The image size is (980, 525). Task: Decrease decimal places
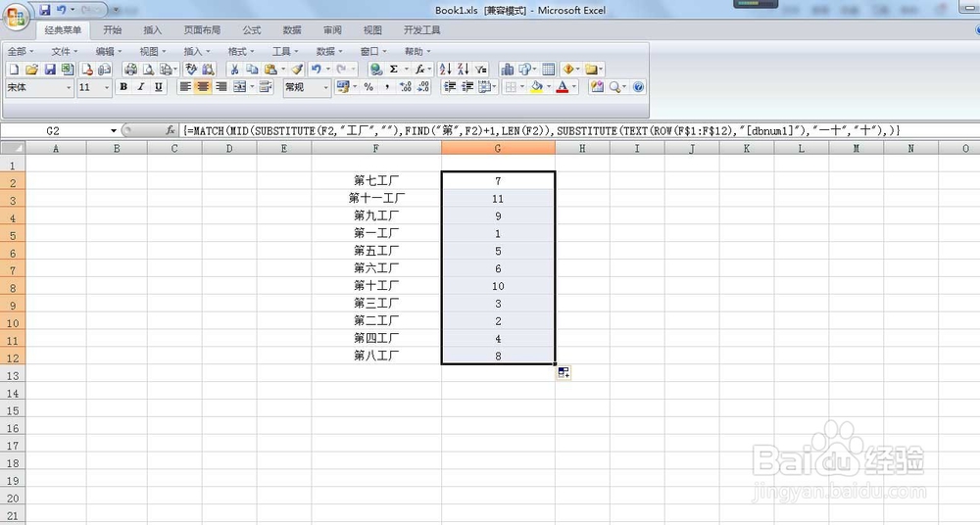[423, 87]
